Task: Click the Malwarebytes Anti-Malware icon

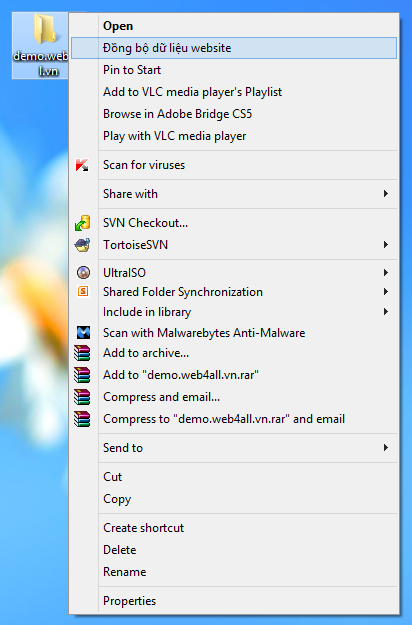Action: coord(83,332)
